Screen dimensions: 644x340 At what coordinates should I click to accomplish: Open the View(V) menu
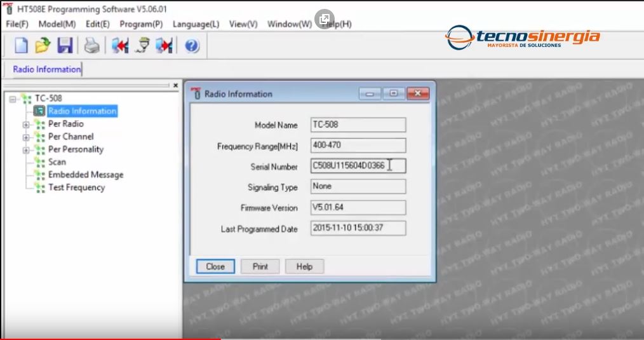click(x=243, y=24)
